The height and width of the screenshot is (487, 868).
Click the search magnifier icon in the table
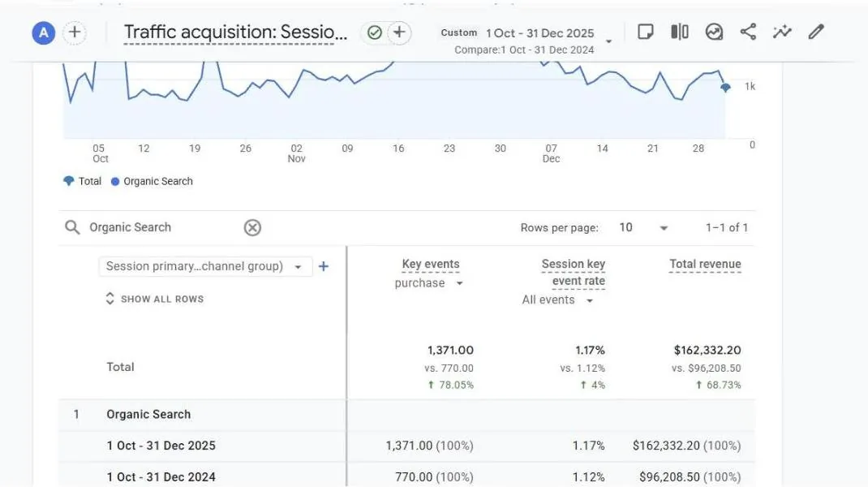click(72, 227)
